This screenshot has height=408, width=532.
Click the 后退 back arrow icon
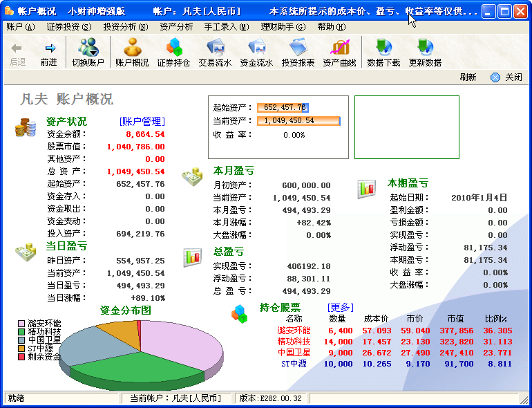[x=17, y=48]
